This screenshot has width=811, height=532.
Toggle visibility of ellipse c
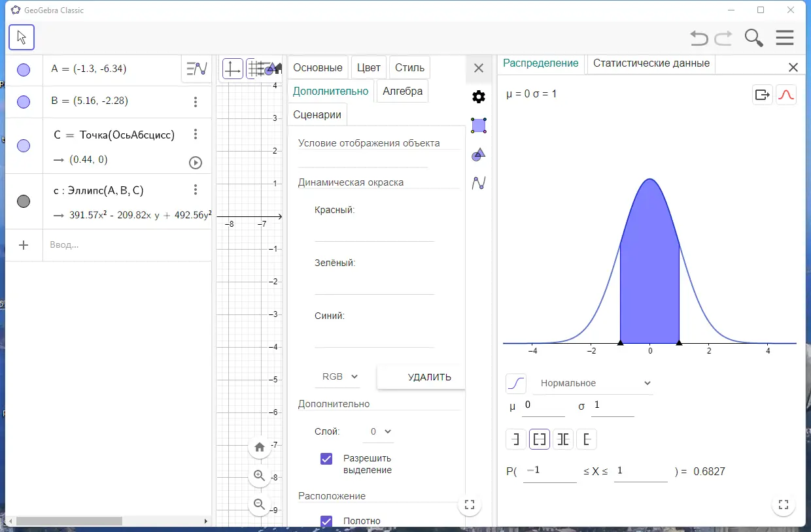24,201
